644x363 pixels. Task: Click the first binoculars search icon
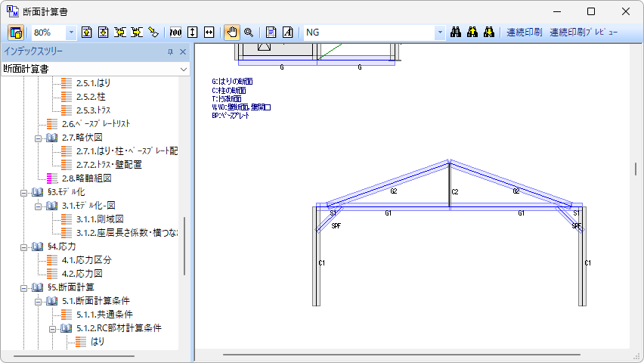click(456, 33)
